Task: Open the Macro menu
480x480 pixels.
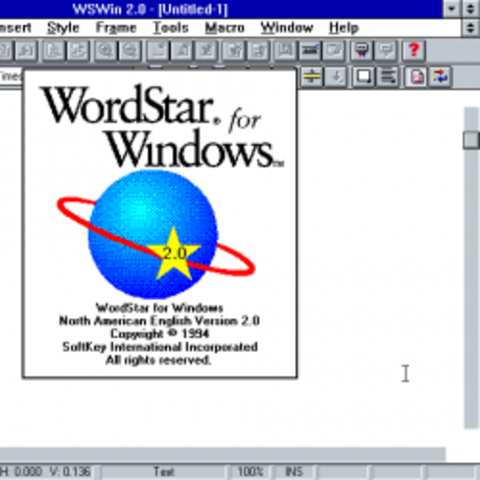Action: [x=225, y=28]
